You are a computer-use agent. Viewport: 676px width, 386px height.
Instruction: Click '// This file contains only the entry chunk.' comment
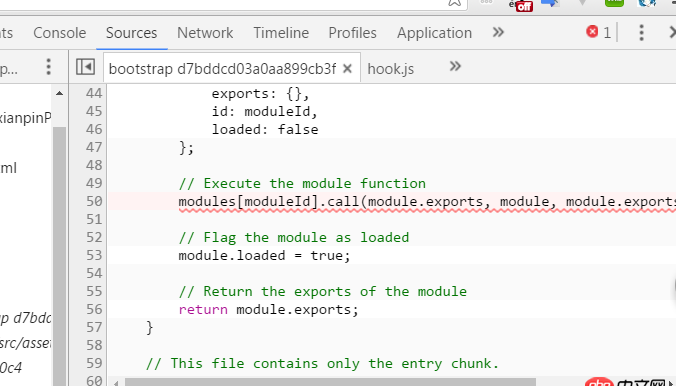(322, 363)
